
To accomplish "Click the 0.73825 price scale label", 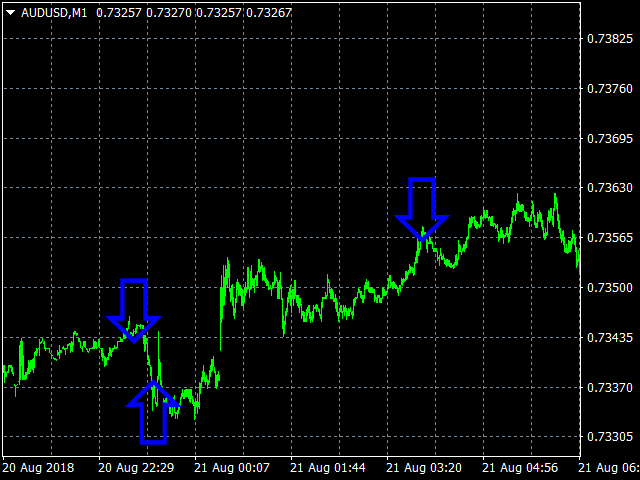I will tap(611, 39).
